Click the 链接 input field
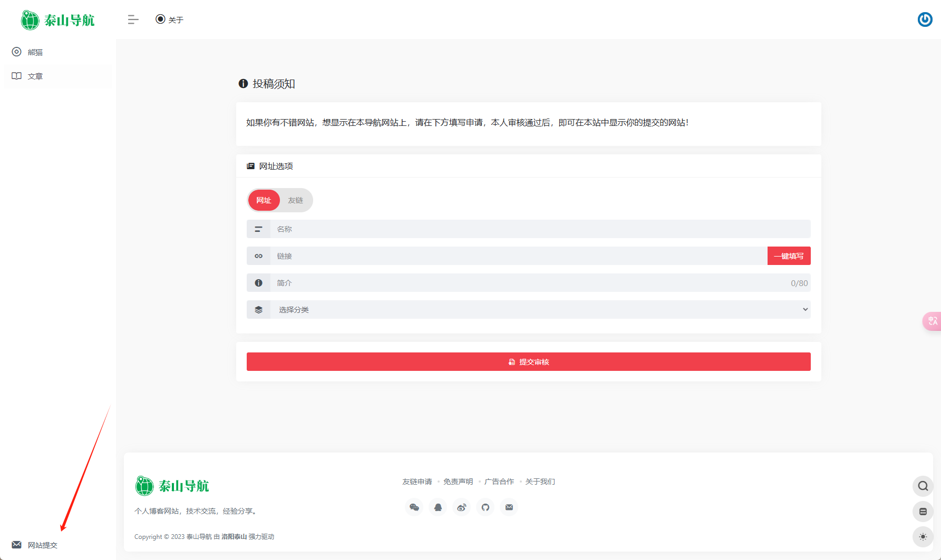The width and height of the screenshot is (941, 560). point(519,256)
